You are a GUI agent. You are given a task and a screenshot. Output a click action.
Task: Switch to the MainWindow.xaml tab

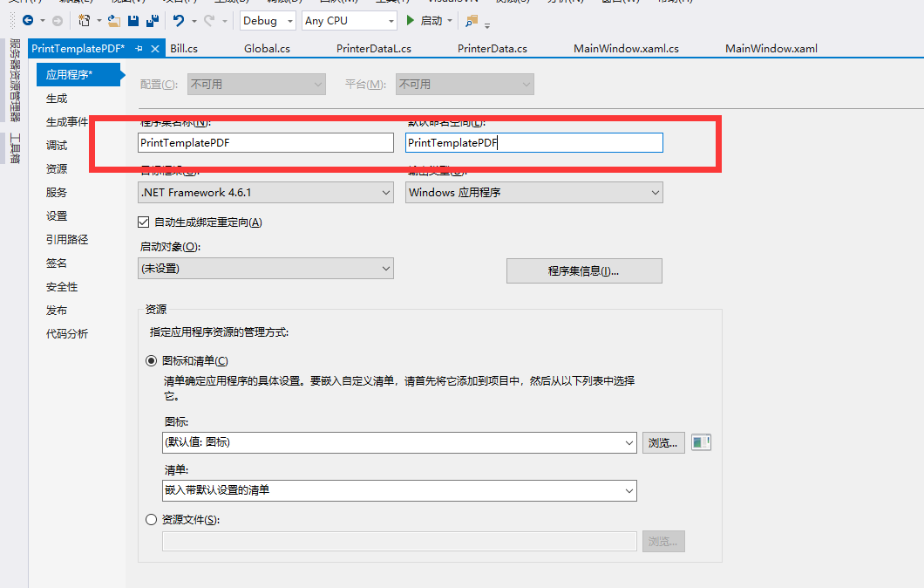771,48
